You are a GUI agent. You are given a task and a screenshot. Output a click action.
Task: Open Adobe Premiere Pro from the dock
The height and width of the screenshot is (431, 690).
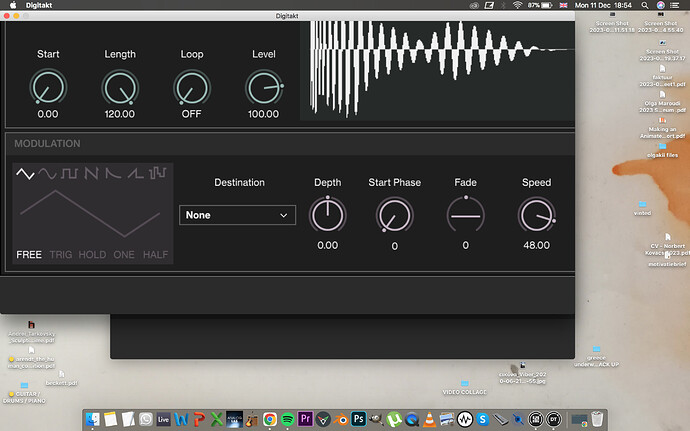click(x=305, y=419)
